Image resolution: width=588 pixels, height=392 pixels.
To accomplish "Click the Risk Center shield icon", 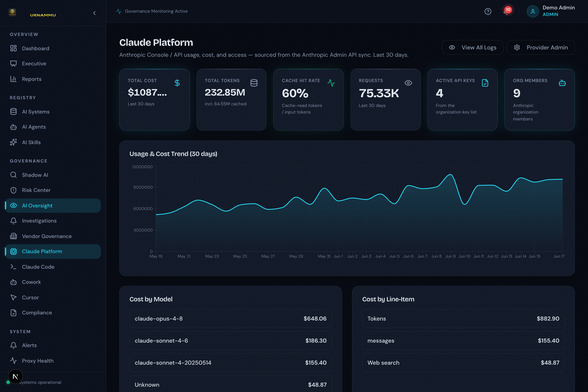I will 13,190.
